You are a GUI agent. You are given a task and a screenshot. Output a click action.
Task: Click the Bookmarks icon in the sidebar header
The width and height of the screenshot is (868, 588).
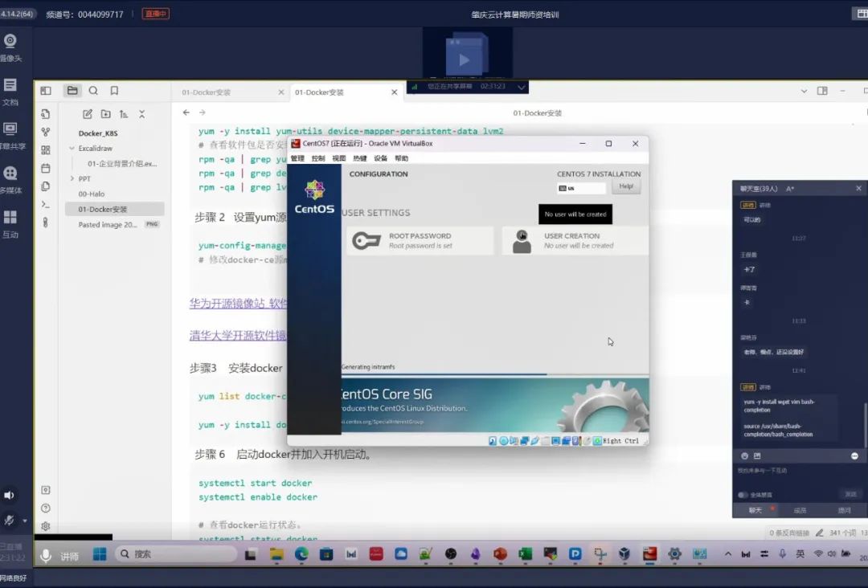[x=114, y=91]
